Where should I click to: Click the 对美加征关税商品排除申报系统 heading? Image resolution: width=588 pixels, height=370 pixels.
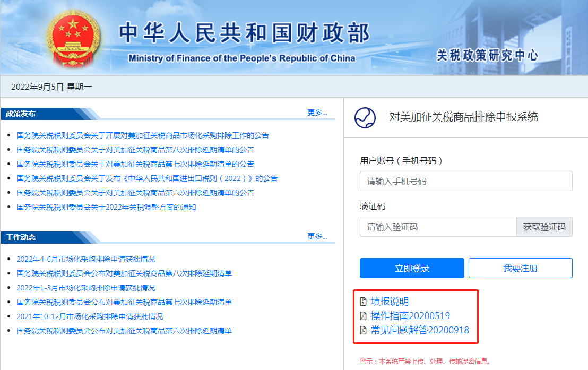click(463, 117)
